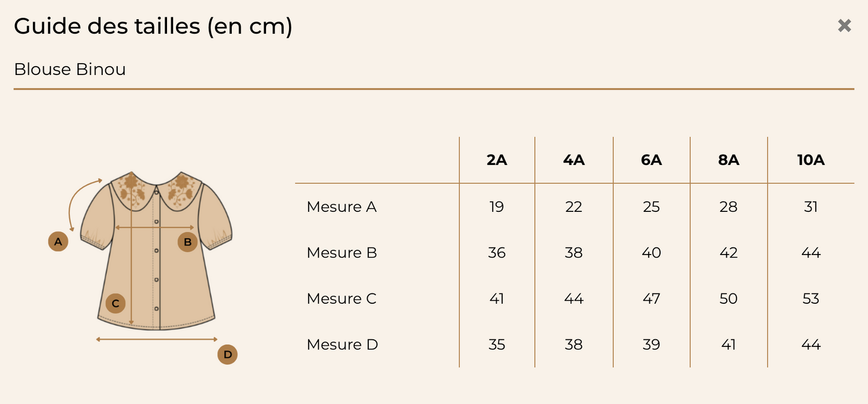Click the circular D marker below the blouse
This screenshot has height=404, width=868.
click(x=228, y=355)
